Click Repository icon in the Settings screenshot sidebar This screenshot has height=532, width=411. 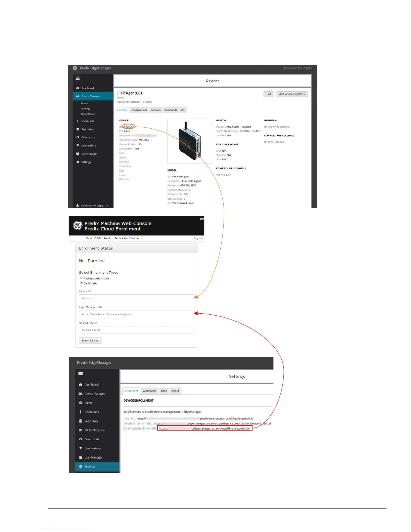click(81, 421)
